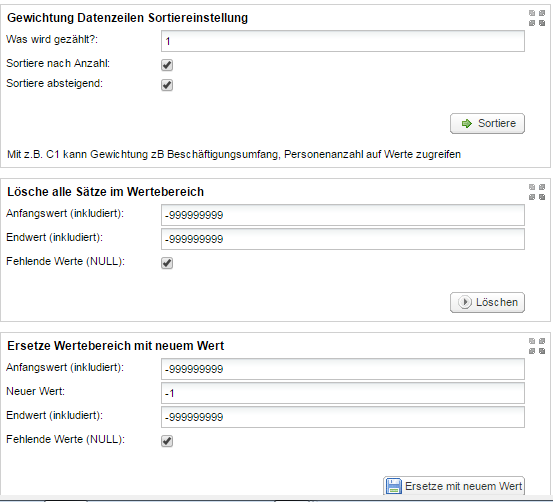Click the Neuer Wert input field

pos(343,393)
